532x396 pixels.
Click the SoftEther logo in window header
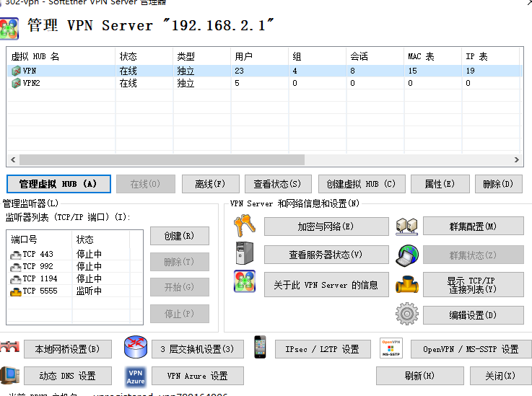point(9,29)
